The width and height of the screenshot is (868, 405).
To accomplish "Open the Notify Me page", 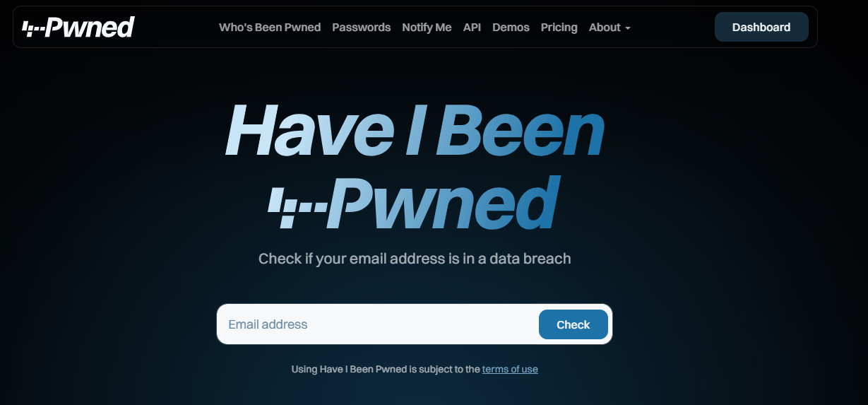I will pyautogui.click(x=427, y=28).
